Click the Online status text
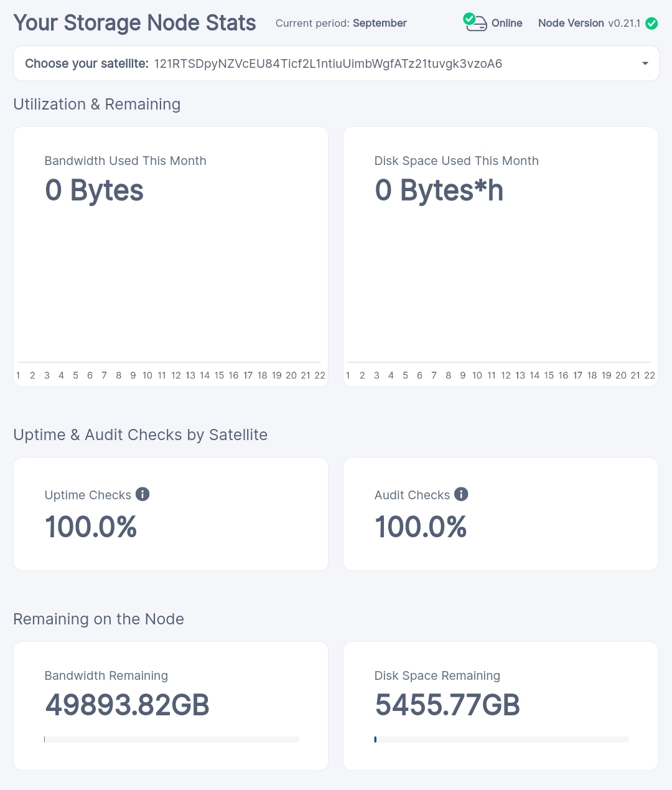This screenshot has width=672, height=790. pyautogui.click(x=506, y=24)
